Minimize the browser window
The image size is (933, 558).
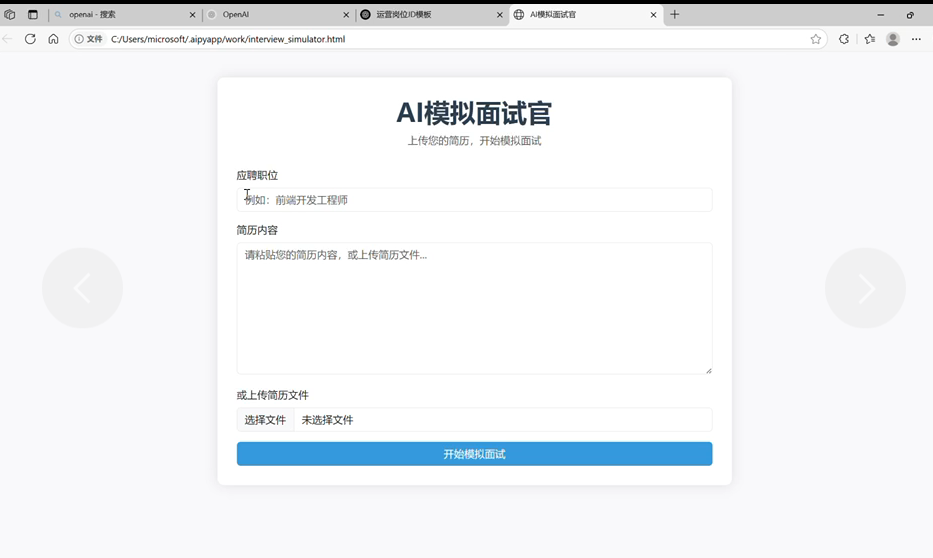(x=881, y=15)
